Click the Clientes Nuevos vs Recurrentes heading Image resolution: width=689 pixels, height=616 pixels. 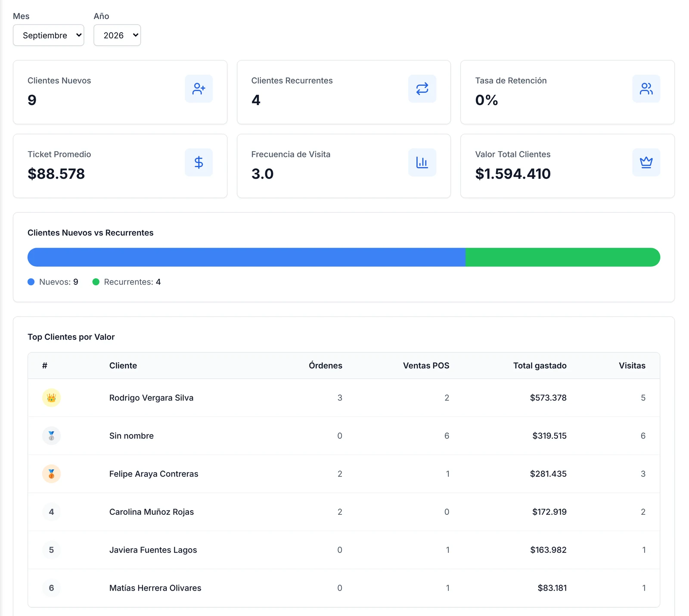point(90,233)
